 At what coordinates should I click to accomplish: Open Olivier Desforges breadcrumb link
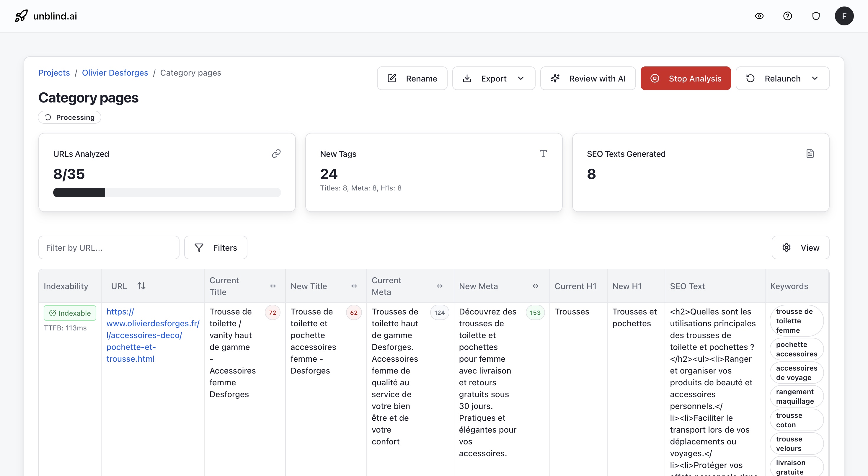point(115,72)
